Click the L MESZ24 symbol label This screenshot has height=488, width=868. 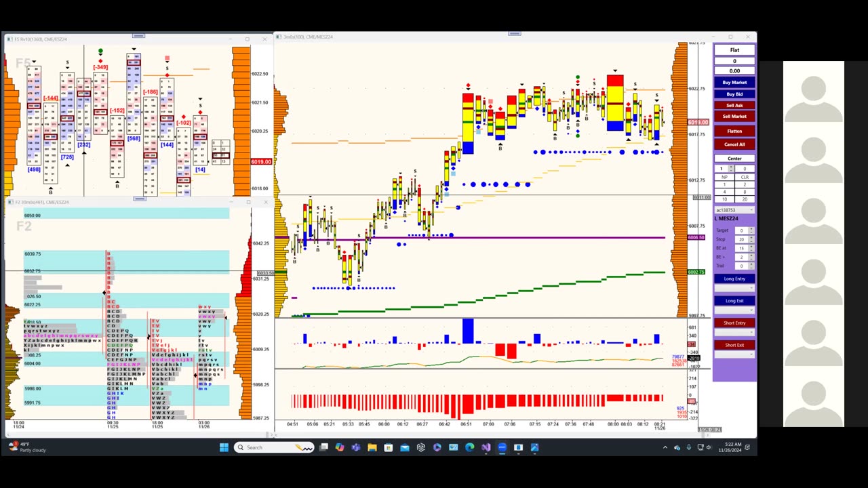click(x=726, y=219)
